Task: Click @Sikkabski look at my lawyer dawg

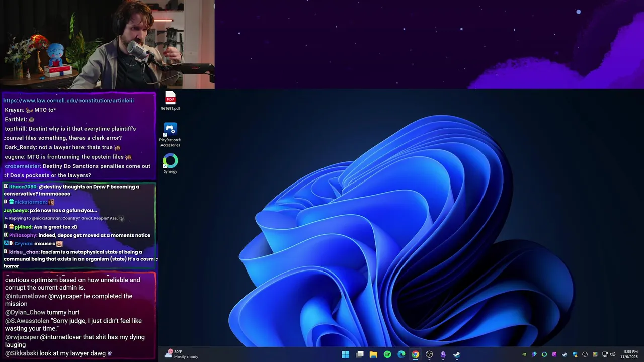Action: (x=58, y=353)
